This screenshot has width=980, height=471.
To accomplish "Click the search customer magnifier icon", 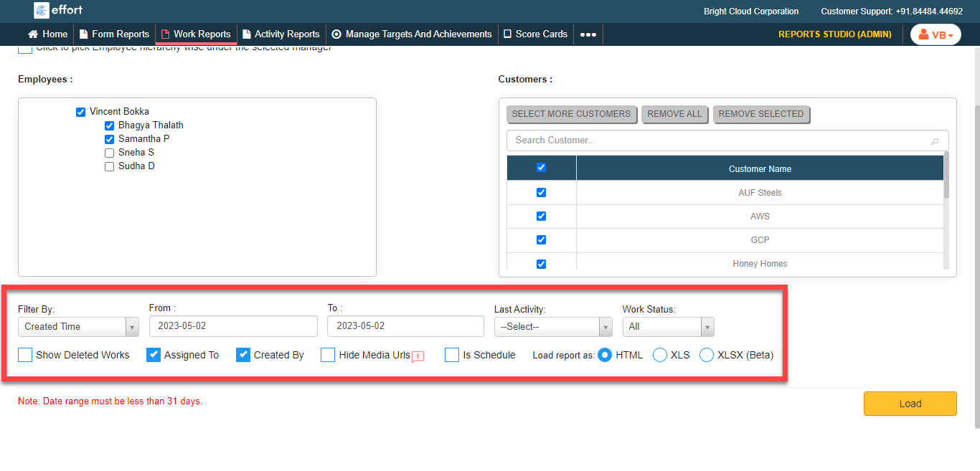I will point(934,141).
